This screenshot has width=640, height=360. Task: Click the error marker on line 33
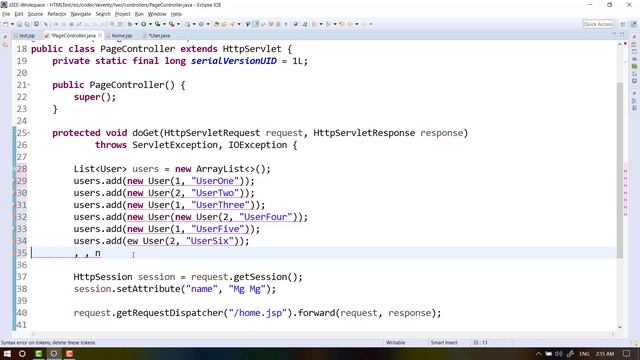click(15, 229)
